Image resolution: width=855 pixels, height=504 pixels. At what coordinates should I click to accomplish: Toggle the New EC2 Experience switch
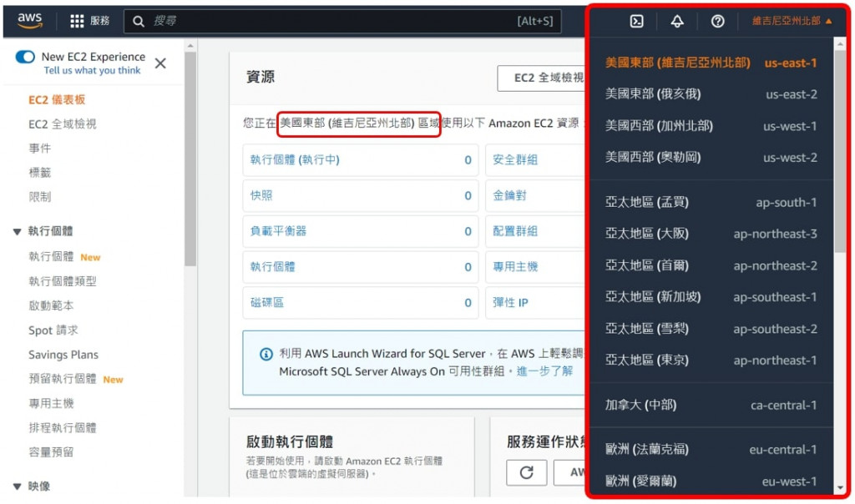25,57
